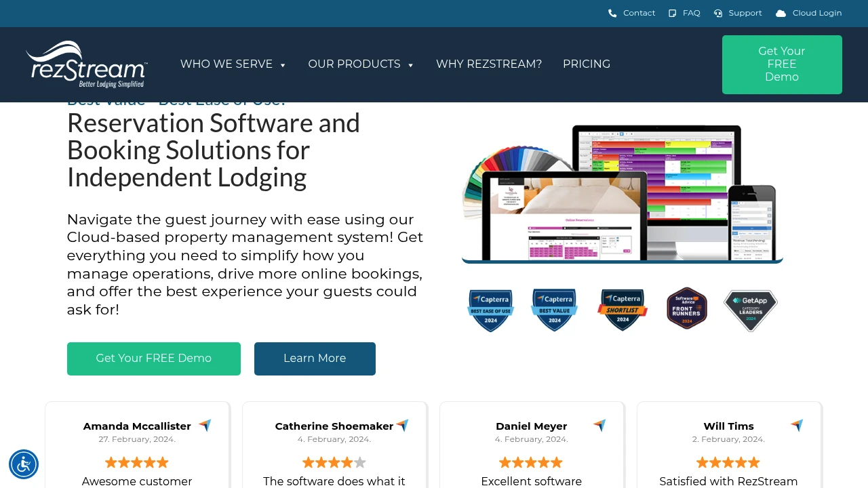Click the cloud icon next to Cloud Login
The width and height of the screenshot is (868, 488).
[x=780, y=13]
